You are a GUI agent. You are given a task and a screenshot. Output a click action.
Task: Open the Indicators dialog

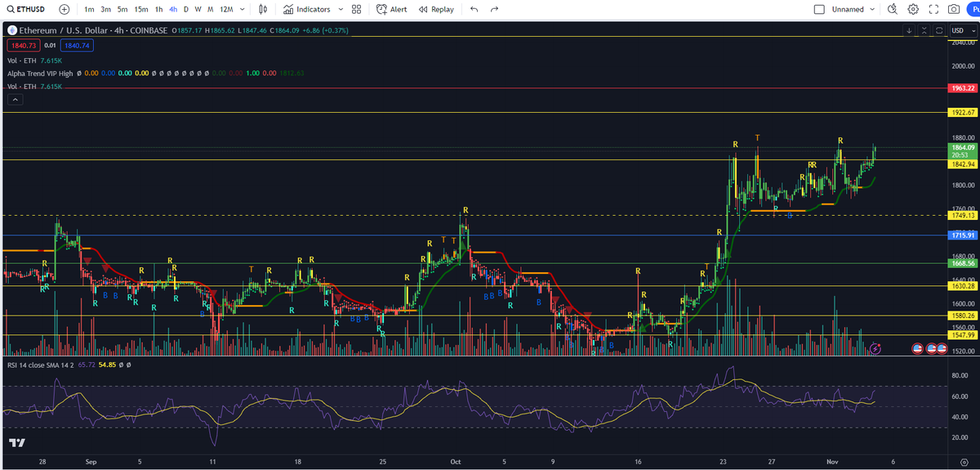click(x=307, y=9)
